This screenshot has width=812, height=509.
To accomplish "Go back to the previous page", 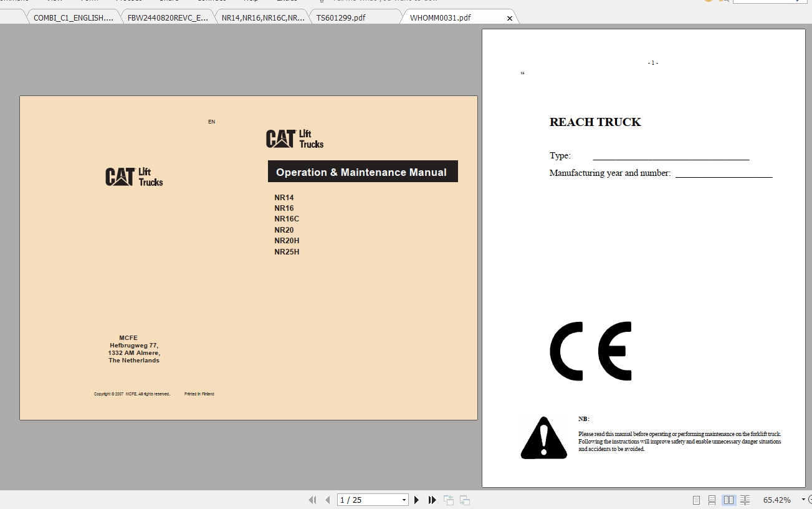I will (x=327, y=500).
